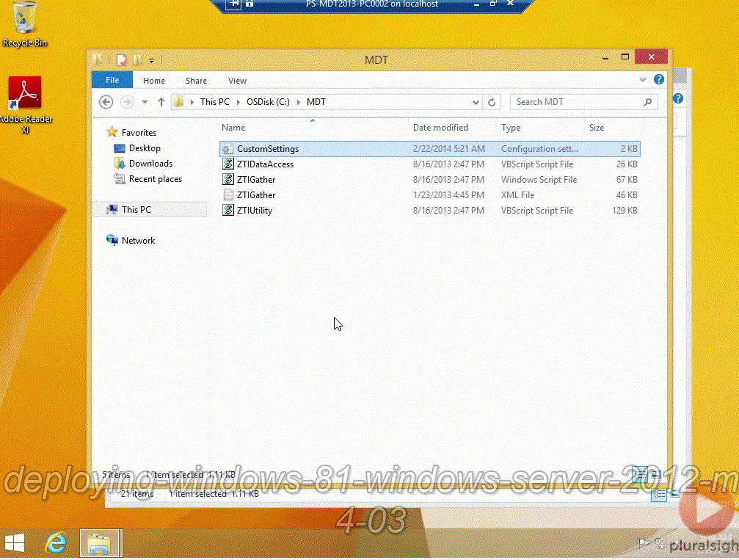Open the View ribbon tab

pyautogui.click(x=237, y=81)
